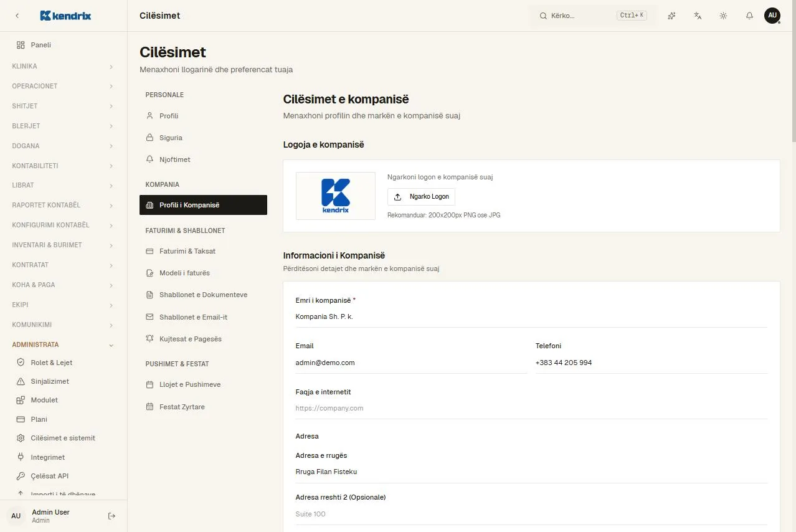Select the Siguria settings tab
This screenshot has height=532, width=796.
coord(203,138)
